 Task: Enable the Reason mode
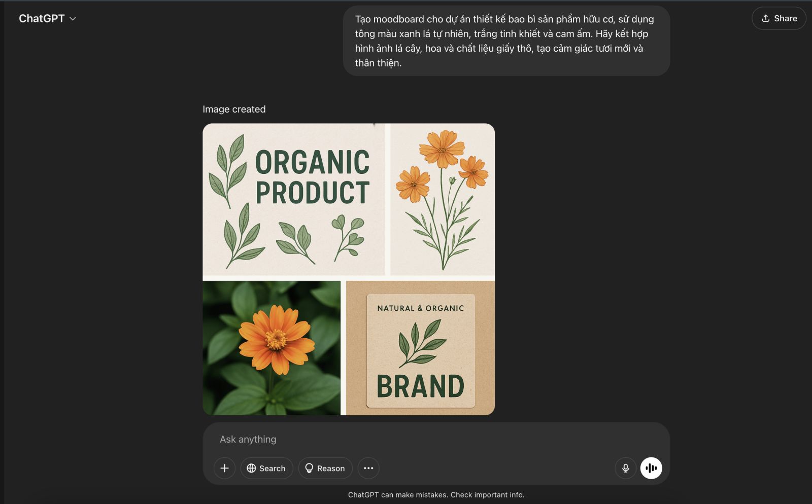pos(325,469)
